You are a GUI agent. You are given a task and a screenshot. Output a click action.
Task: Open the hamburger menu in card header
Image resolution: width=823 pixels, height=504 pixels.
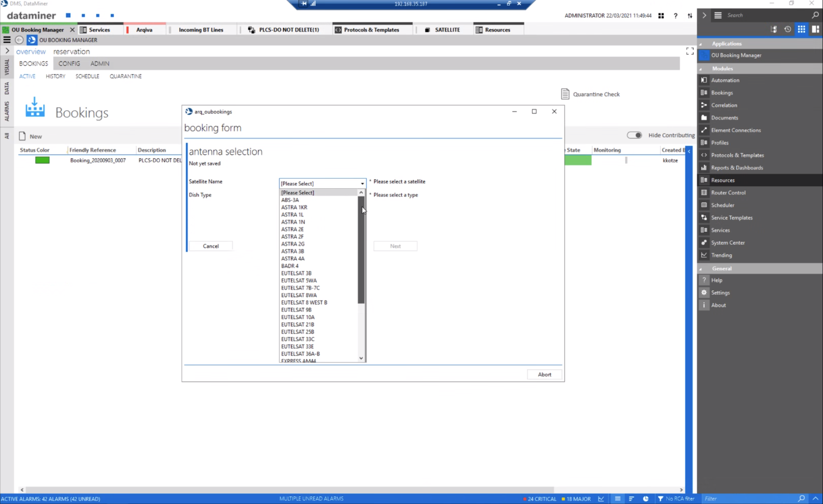click(7, 40)
